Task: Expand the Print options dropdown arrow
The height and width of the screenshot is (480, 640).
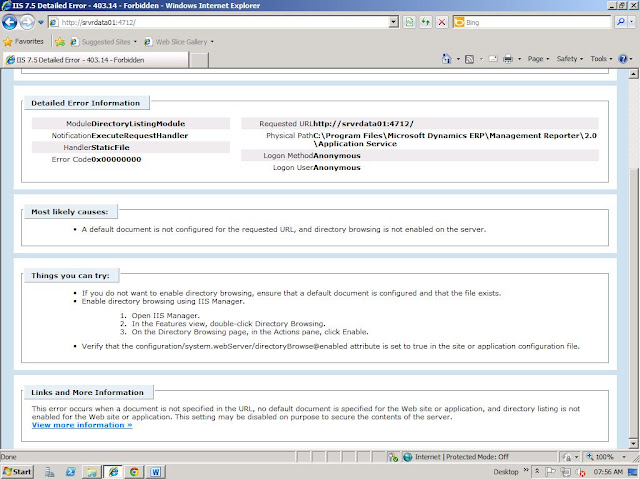Action: [x=520, y=59]
